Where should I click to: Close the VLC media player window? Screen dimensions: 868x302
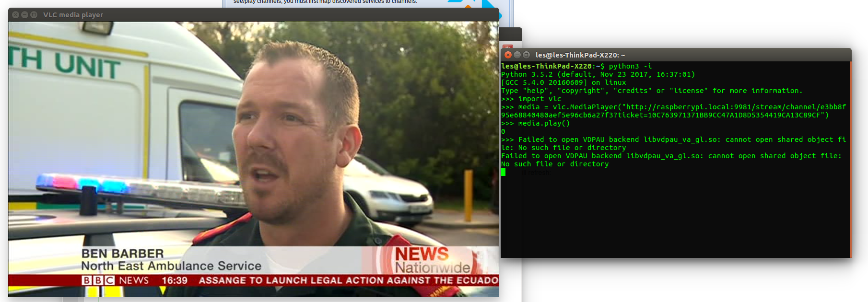15,15
